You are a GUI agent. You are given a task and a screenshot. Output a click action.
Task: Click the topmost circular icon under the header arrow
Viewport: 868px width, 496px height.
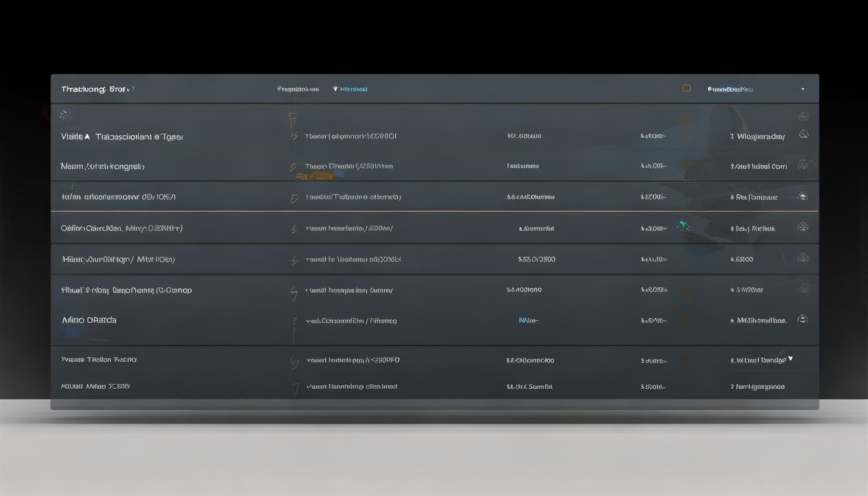(803, 117)
